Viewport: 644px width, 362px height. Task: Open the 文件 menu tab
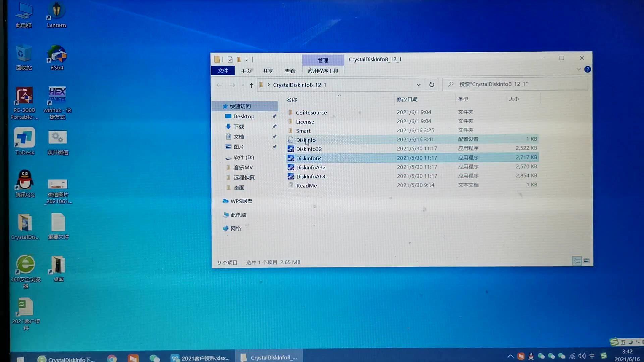coord(223,71)
